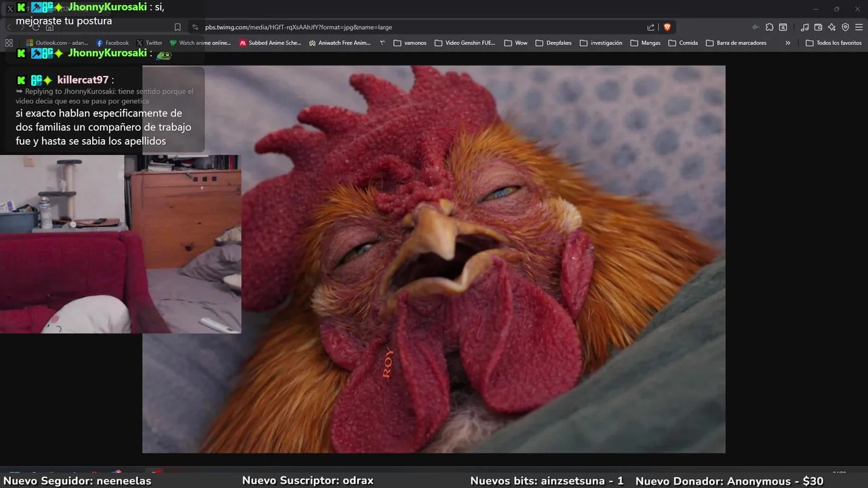The height and width of the screenshot is (488, 868).
Task: Open the Todos los favoritos folder
Action: 833,43
